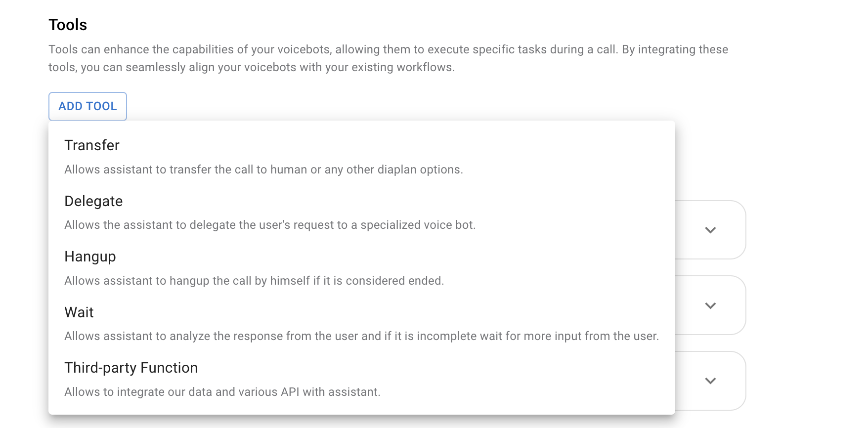Click the ADD TOOL button
The image size is (868, 428).
click(x=87, y=106)
